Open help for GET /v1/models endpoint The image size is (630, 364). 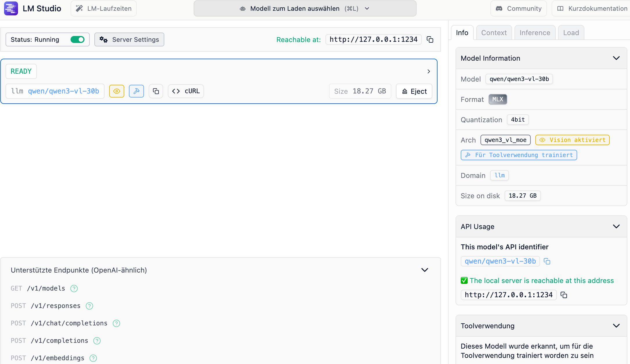pyautogui.click(x=74, y=289)
